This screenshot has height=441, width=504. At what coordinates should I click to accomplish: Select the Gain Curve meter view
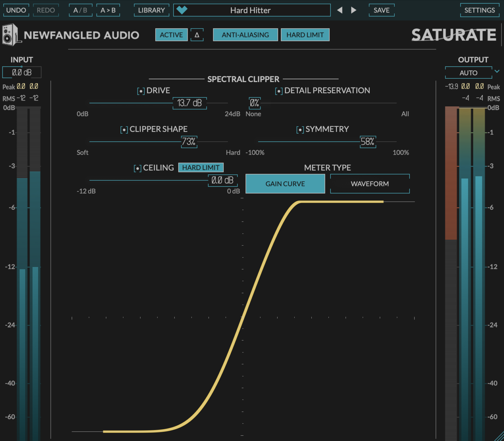click(285, 184)
